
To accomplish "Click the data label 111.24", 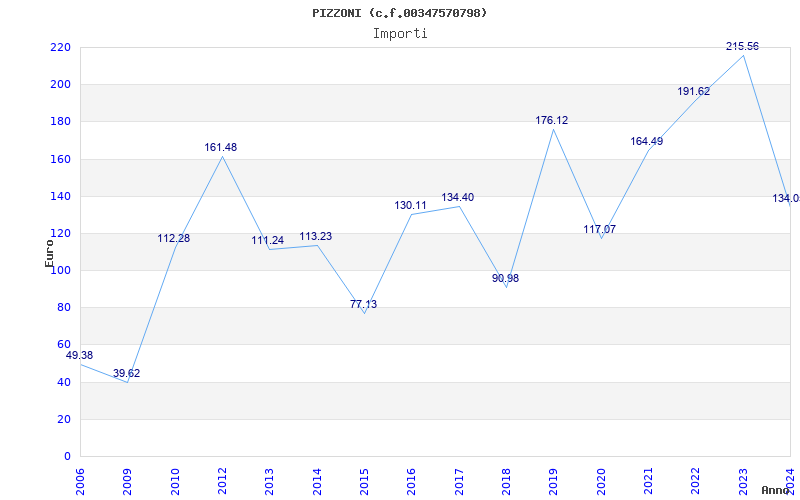I will (x=267, y=240).
